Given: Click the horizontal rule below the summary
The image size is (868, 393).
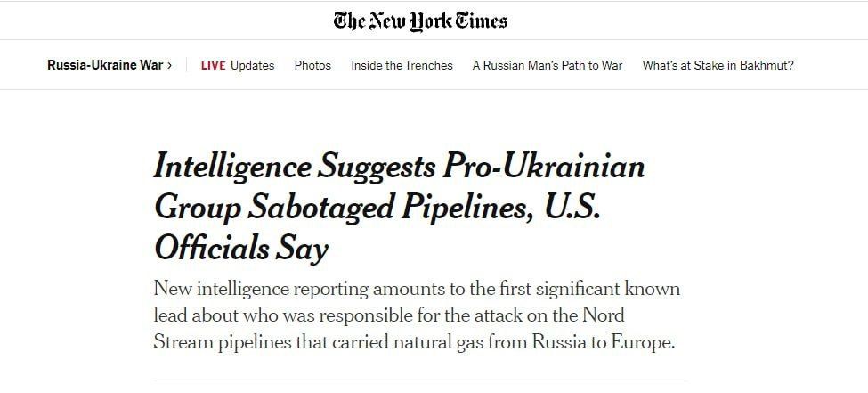Looking at the screenshot, I should tap(421, 381).
